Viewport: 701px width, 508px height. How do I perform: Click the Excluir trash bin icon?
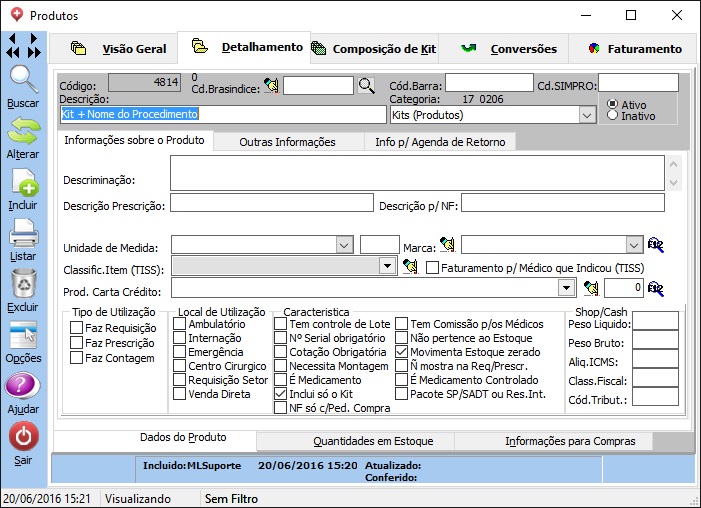click(24, 284)
